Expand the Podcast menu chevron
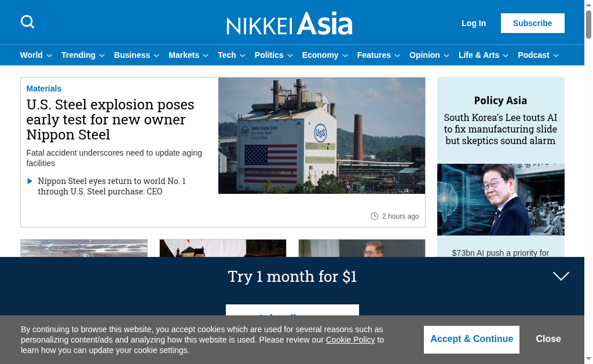The width and height of the screenshot is (593, 364). click(x=555, y=56)
